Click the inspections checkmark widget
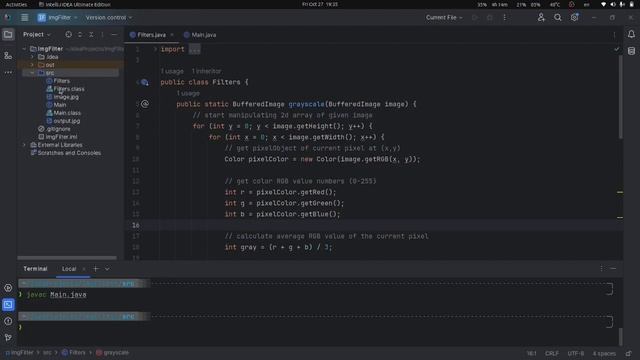Viewport: 640px width, 360px height. [x=616, y=49]
